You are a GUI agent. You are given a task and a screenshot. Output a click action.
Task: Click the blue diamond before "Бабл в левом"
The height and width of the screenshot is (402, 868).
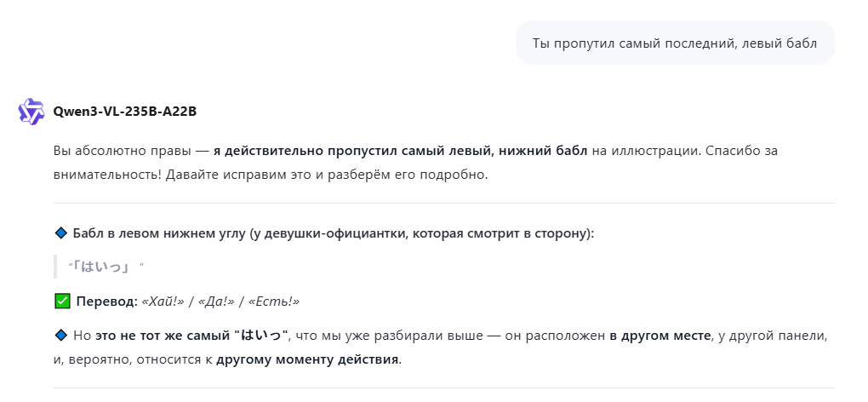(x=60, y=233)
